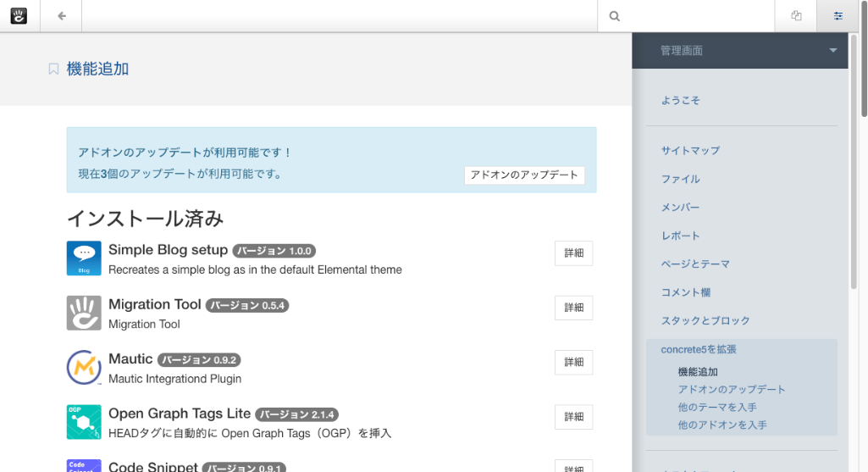
Task: Open 詳細 for Mautic add-on
Action: point(573,362)
